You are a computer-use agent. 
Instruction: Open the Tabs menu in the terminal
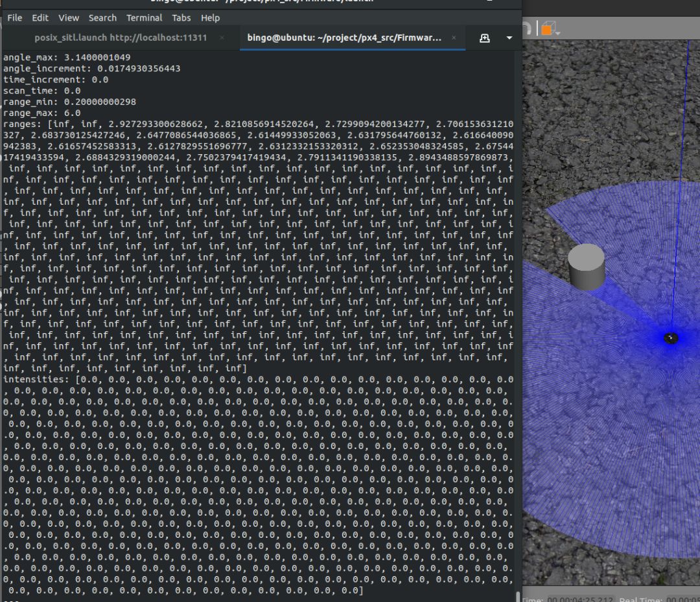(x=181, y=18)
